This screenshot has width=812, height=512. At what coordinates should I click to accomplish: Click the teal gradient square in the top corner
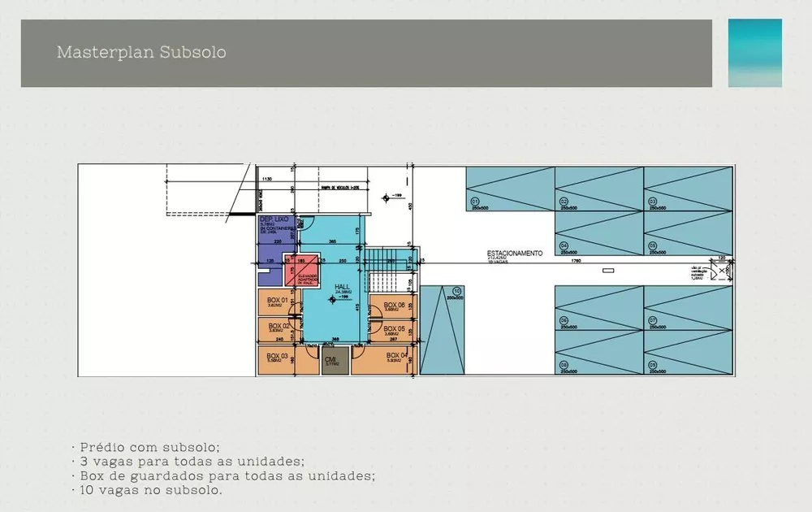pos(755,53)
